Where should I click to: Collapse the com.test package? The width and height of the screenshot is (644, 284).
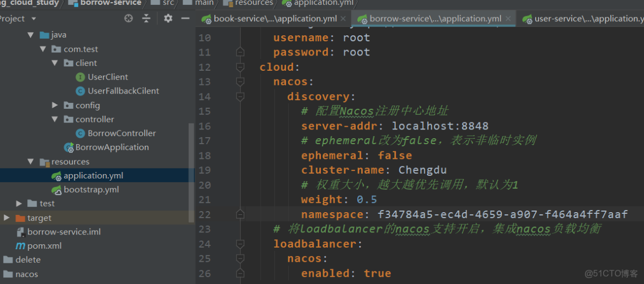[42, 50]
